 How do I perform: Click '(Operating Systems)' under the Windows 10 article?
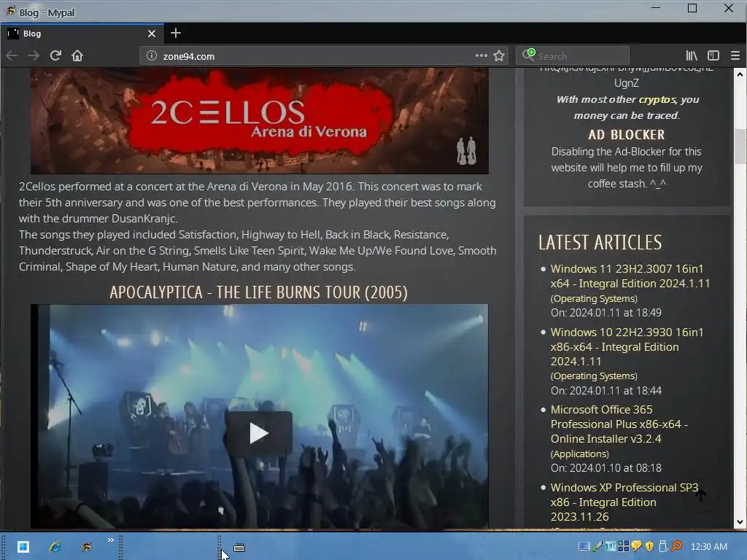594,376
